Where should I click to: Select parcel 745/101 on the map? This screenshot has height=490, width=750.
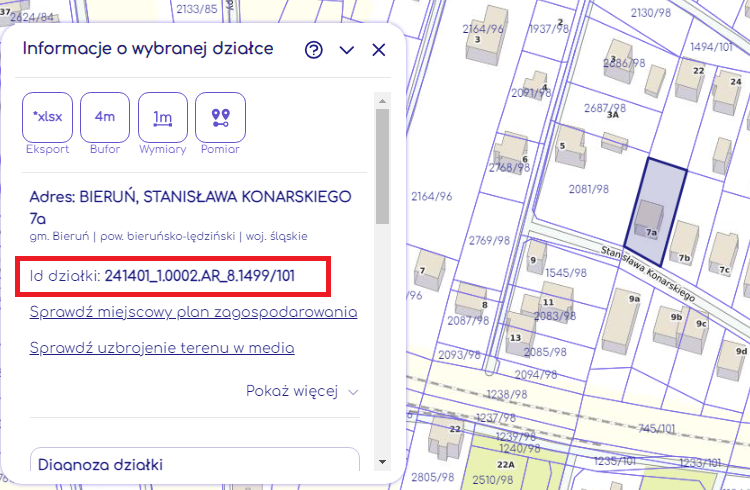pos(656,428)
